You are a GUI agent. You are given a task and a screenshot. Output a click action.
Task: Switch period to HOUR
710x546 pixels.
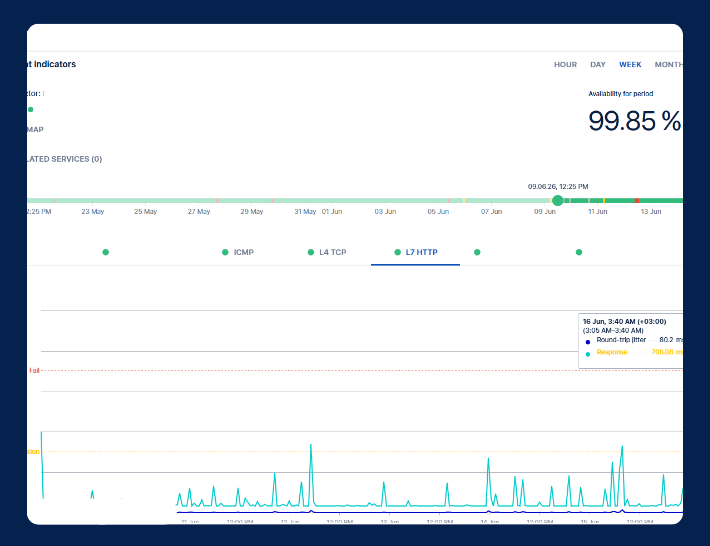pos(565,65)
